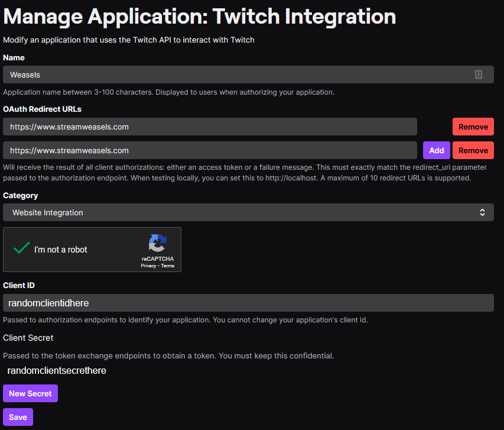Open the reCAPTCHA Terms link
This screenshot has height=430, width=504.
click(x=167, y=266)
